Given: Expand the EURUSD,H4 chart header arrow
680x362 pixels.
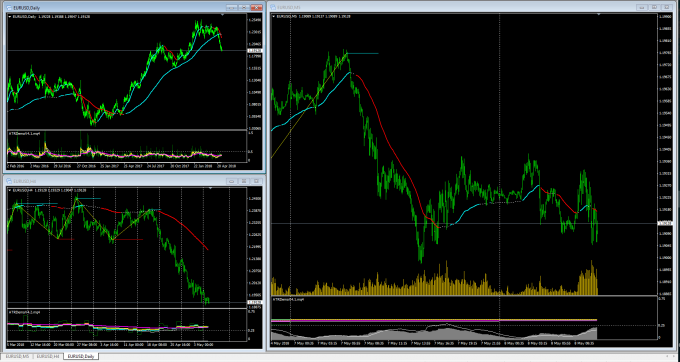Looking at the screenshot, I should tap(10, 190).
